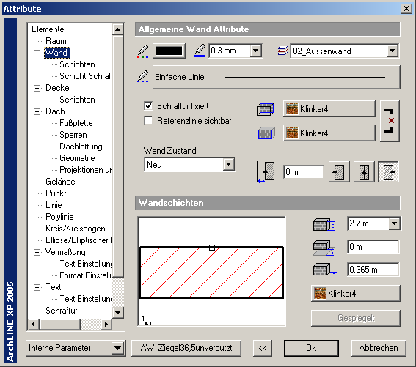416x367 pixels.
Task: Select Kreis/Kreisbogen in the tree
Action: (75, 229)
